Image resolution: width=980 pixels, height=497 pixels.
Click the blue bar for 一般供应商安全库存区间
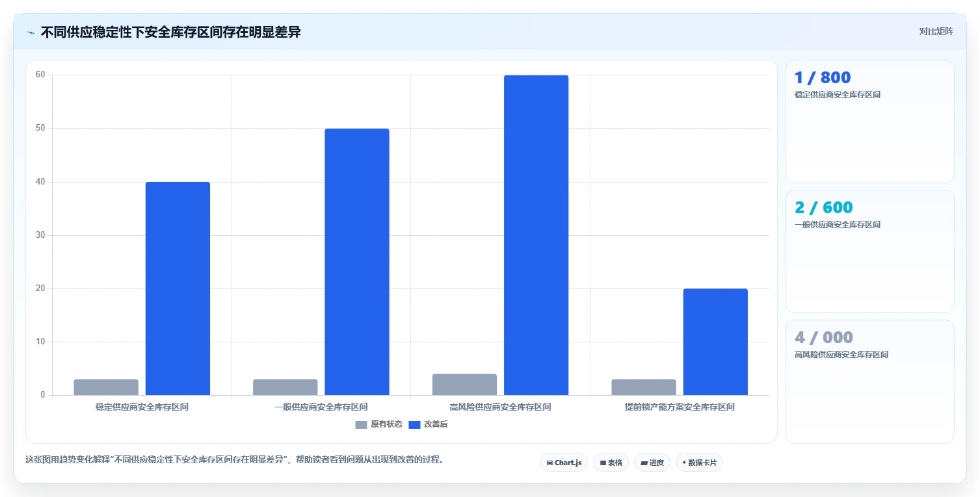click(357, 262)
